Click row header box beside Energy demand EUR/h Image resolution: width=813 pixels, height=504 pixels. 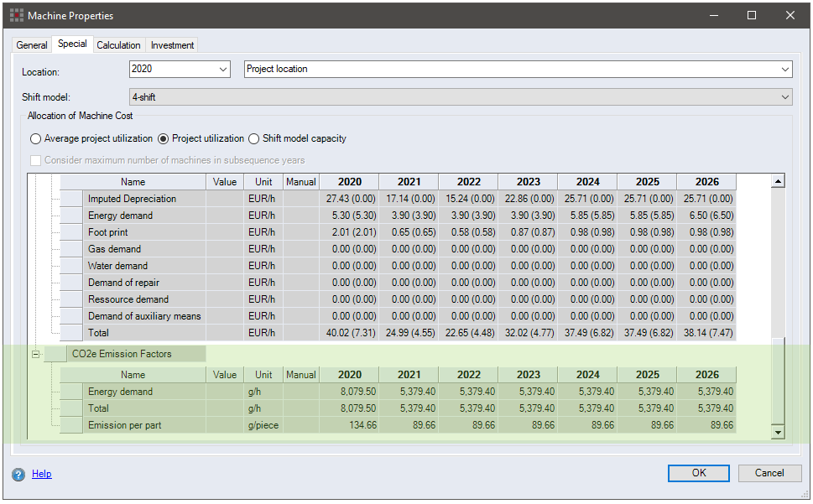coord(71,216)
